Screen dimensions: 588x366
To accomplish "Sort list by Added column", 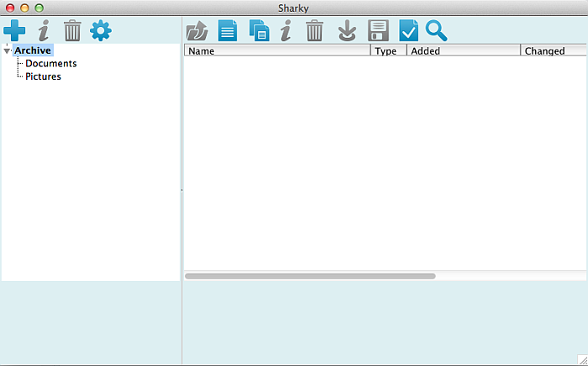I will [x=463, y=51].
